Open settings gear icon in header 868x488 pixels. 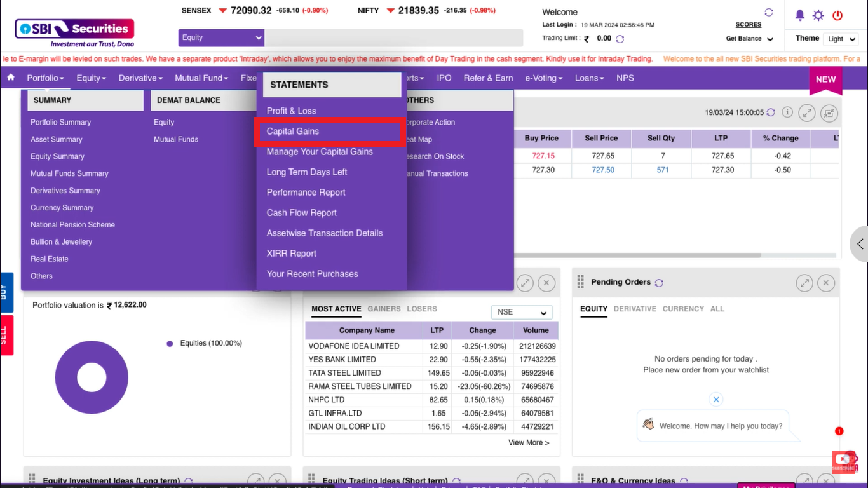[x=818, y=15]
